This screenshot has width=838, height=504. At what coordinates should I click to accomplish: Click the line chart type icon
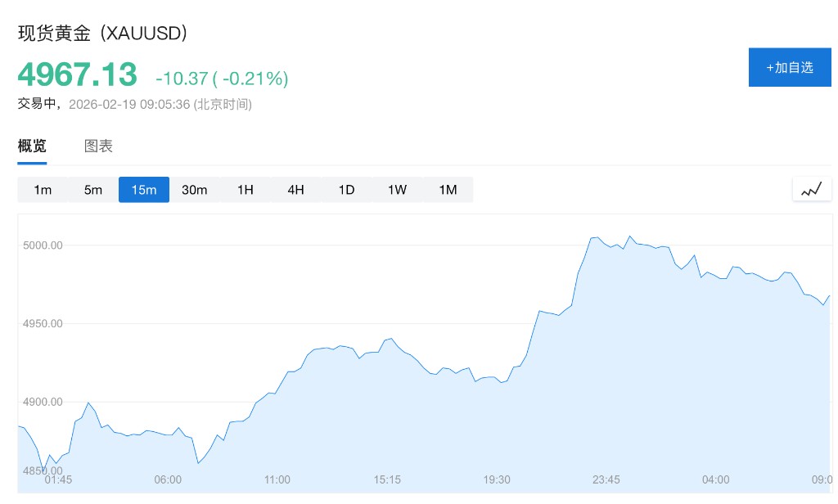811,190
